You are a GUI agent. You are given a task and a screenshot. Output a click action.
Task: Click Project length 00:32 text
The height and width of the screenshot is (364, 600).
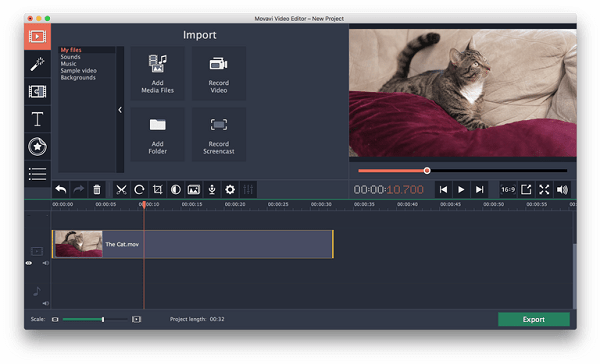point(197,319)
